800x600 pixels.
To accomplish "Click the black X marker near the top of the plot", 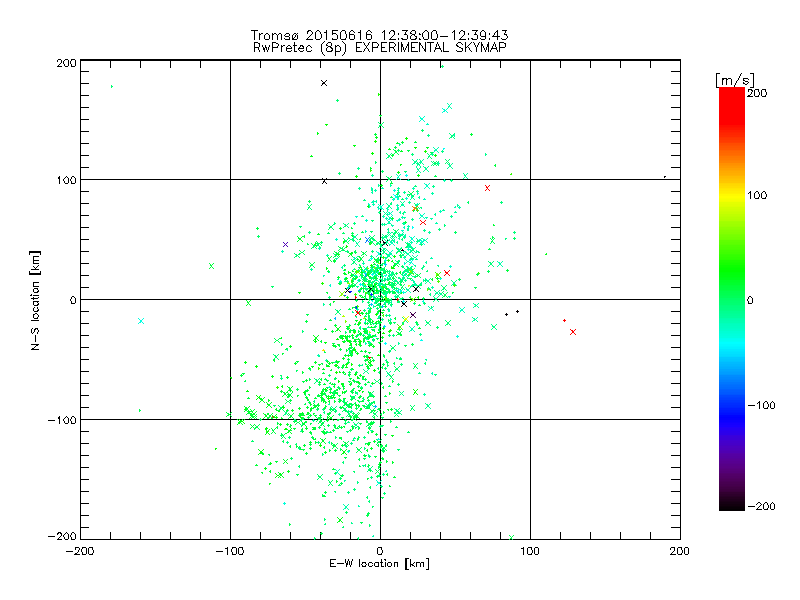I will (323, 83).
